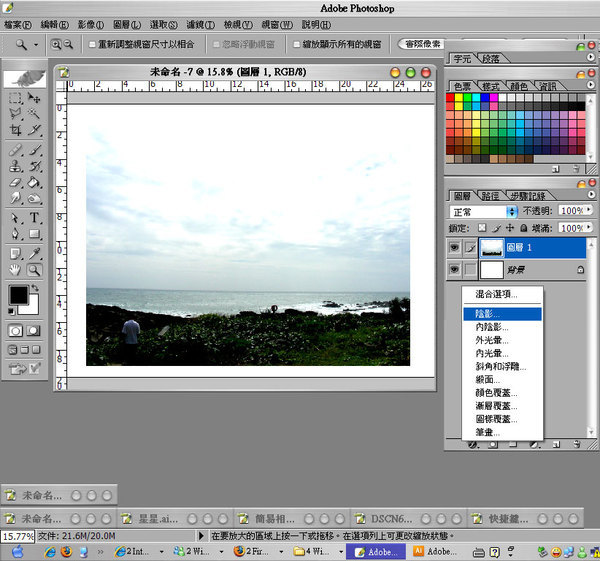
Task: Select the Move tool
Action: coord(35,99)
